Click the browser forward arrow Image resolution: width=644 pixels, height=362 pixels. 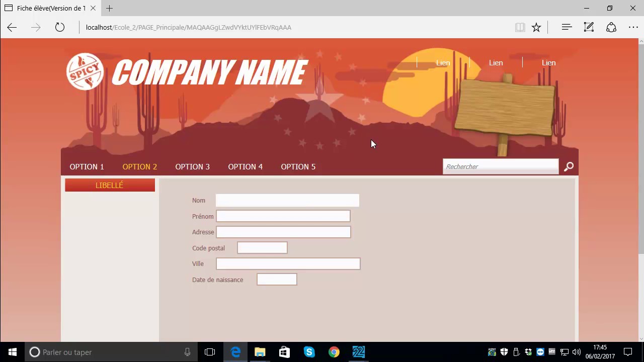[x=36, y=28]
